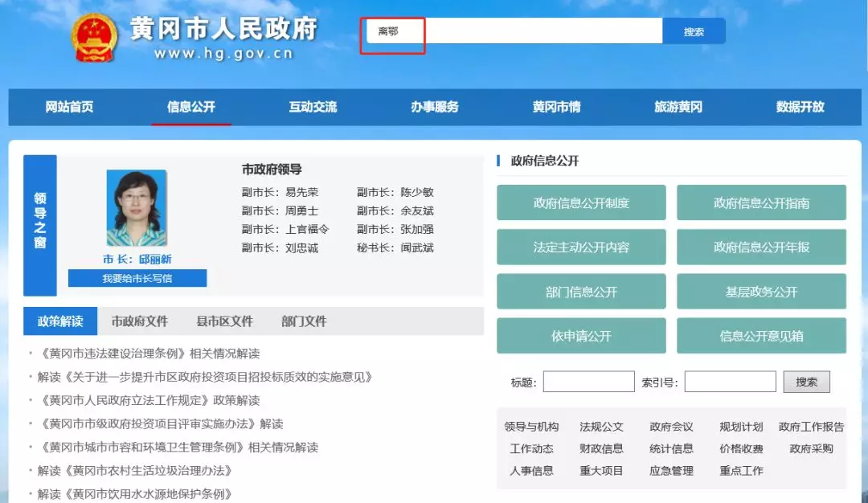
Task: Select the 部门文件 tab
Action: (304, 321)
